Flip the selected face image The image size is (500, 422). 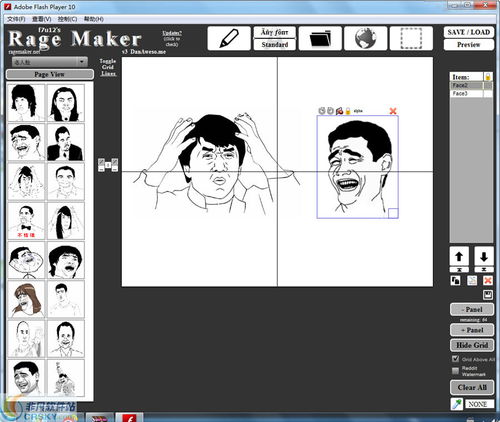pyautogui.click(x=339, y=111)
